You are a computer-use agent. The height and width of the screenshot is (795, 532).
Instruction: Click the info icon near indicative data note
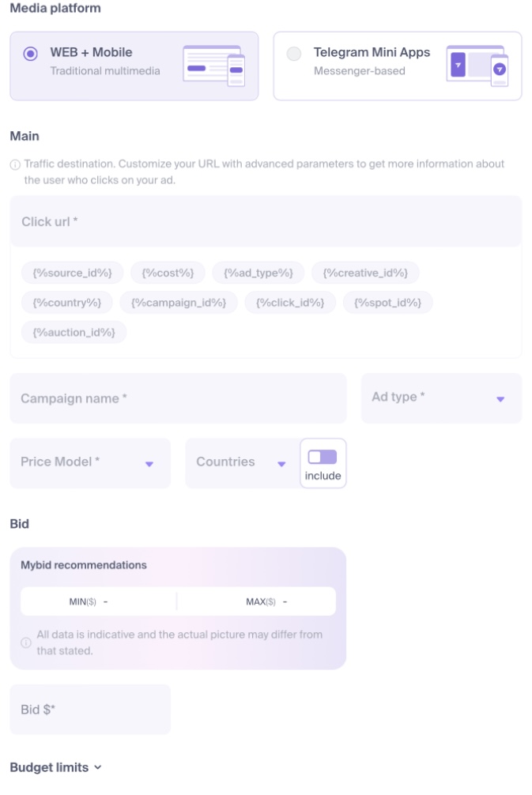pyautogui.click(x=26, y=642)
